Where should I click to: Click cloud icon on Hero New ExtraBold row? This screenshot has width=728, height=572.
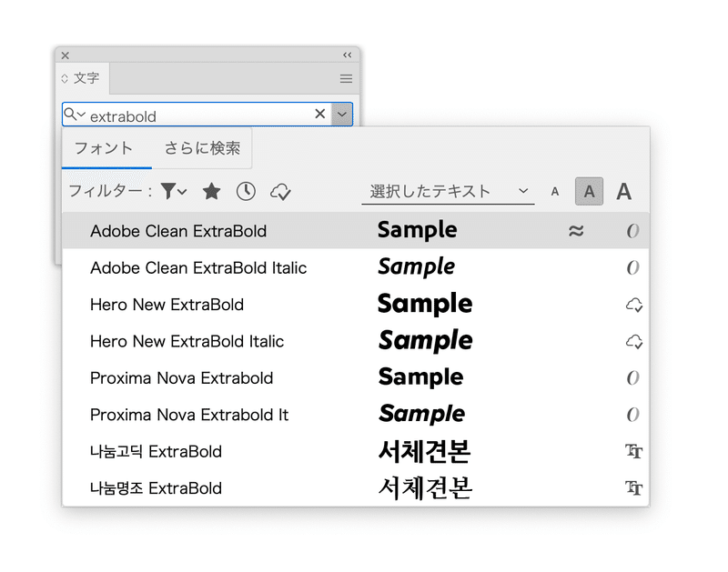click(634, 305)
